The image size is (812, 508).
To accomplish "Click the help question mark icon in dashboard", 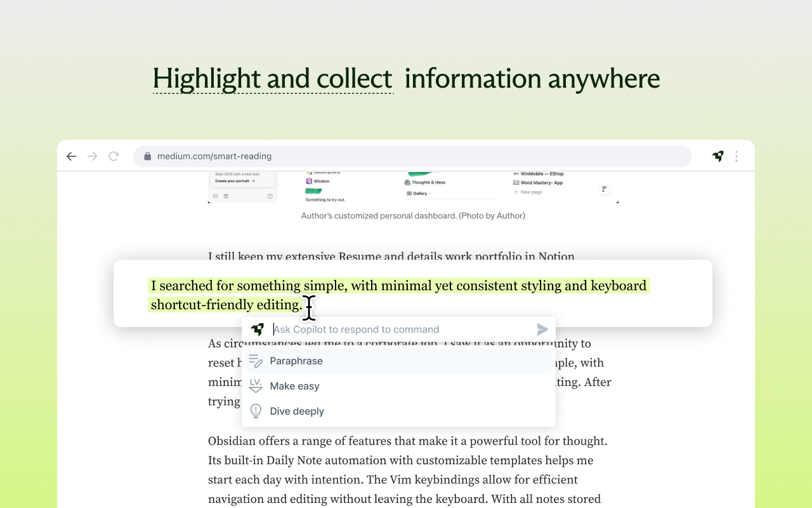I will pos(270,197).
